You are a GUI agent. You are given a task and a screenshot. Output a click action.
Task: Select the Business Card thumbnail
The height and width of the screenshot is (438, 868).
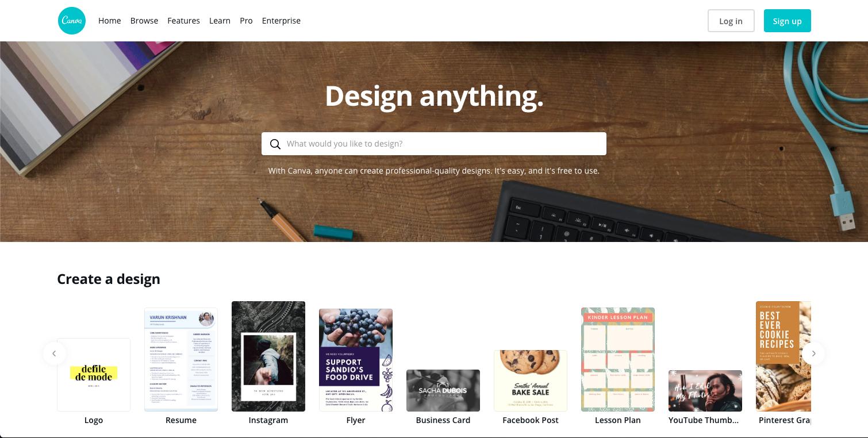[x=443, y=390]
